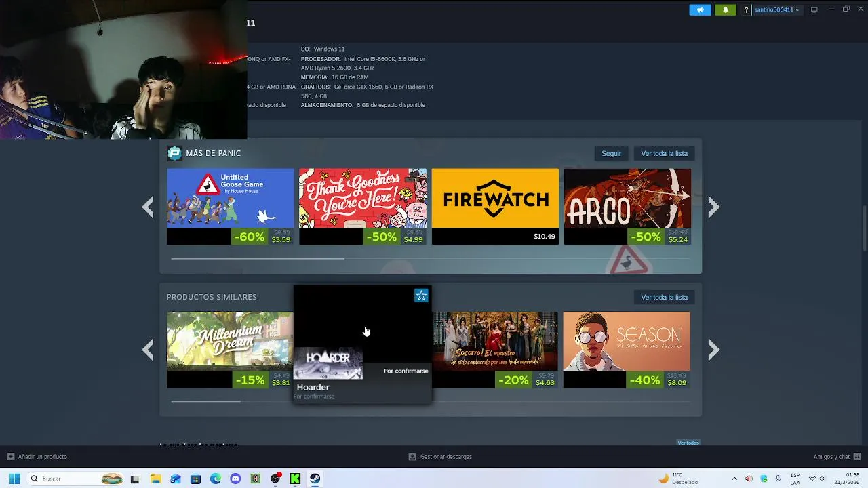Open the Steam announcements megaphone icon

(700, 9)
